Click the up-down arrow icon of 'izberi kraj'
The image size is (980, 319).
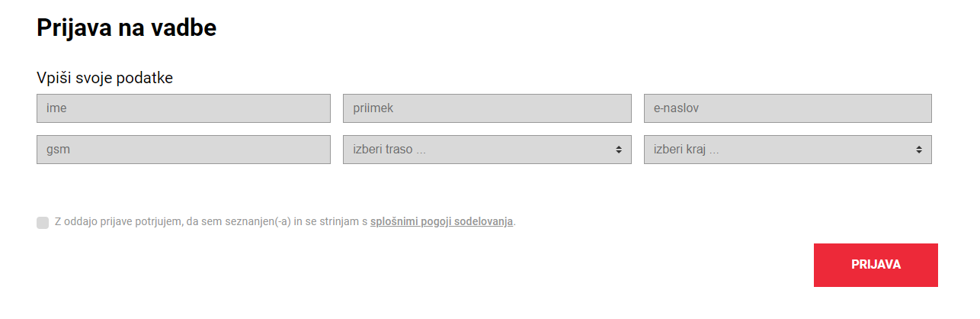[x=919, y=150]
